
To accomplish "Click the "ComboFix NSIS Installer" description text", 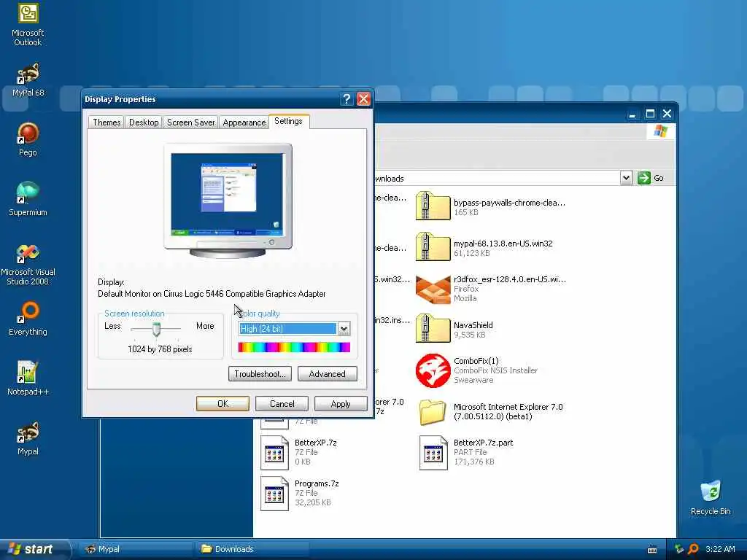I will click(495, 370).
